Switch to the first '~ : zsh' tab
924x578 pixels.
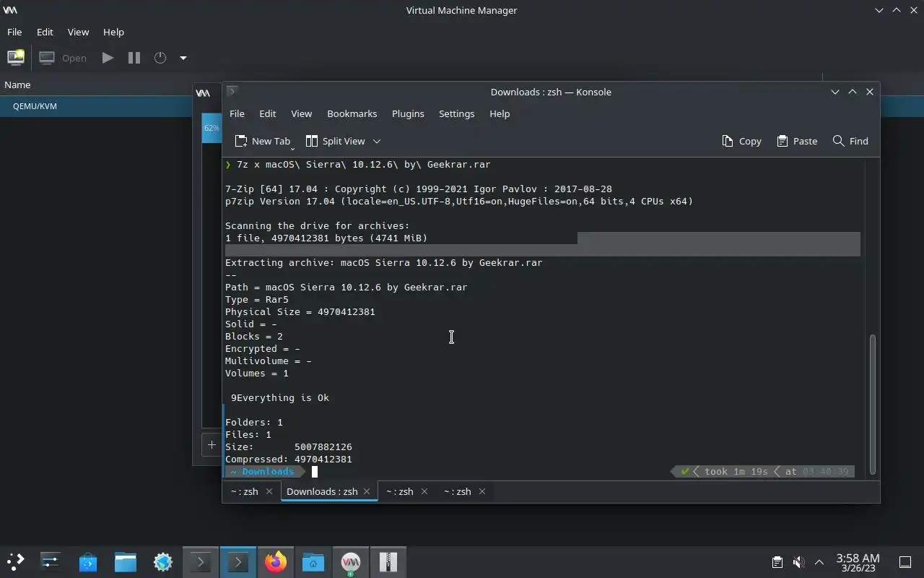tap(251, 491)
